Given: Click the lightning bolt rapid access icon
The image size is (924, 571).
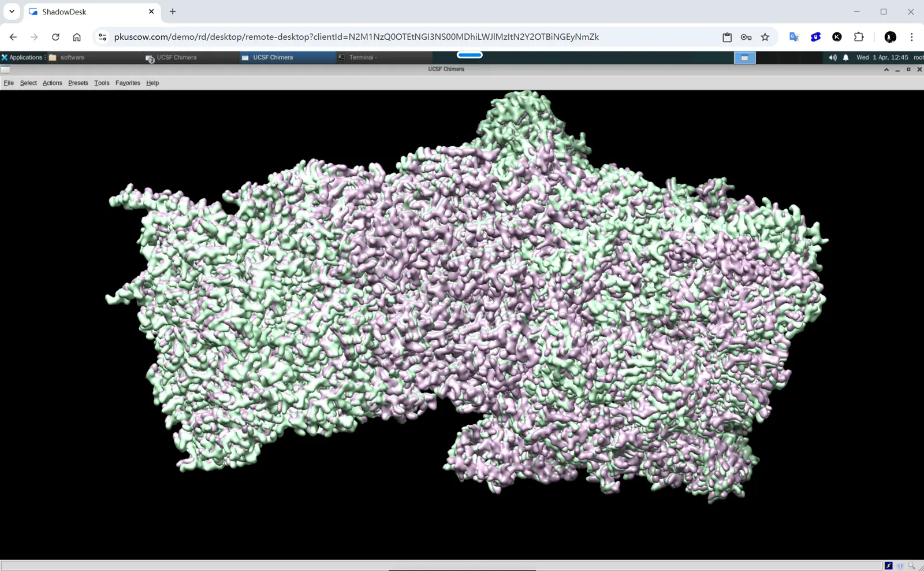Looking at the screenshot, I should pos(888,566).
